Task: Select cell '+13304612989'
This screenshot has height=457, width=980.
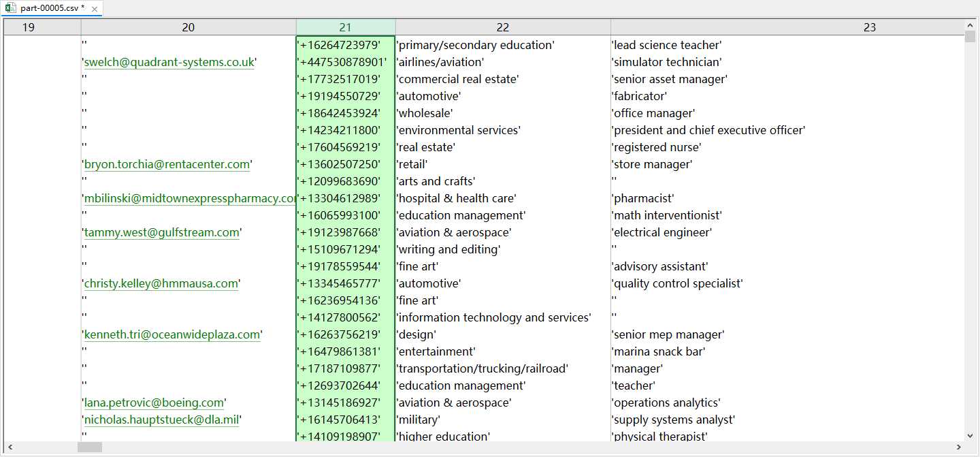Action: pos(346,198)
